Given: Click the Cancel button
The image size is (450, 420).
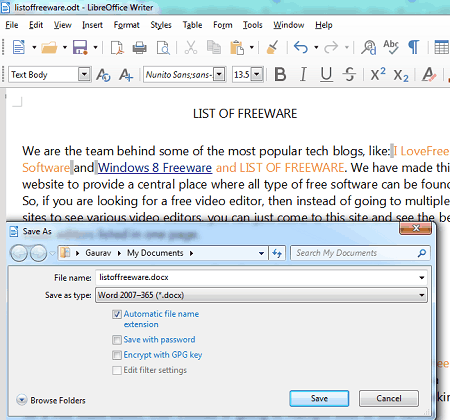Looking at the screenshot, I should coord(389,398).
